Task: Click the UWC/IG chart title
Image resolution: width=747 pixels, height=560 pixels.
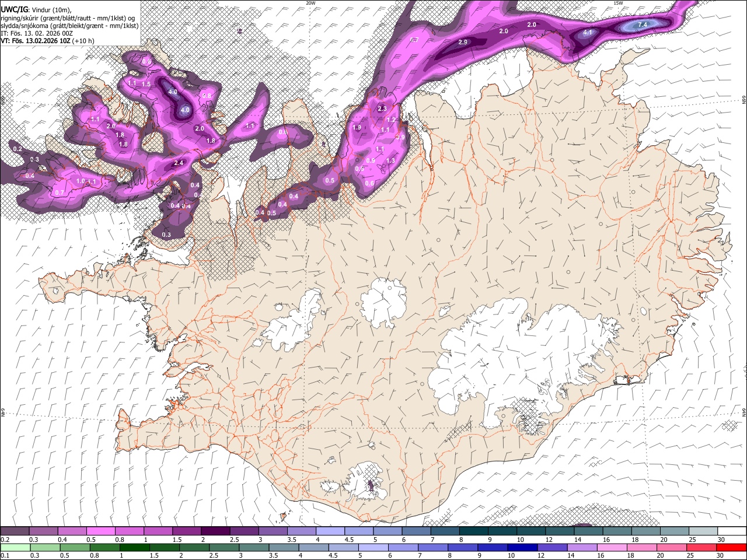Action: pyautogui.click(x=13, y=9)
